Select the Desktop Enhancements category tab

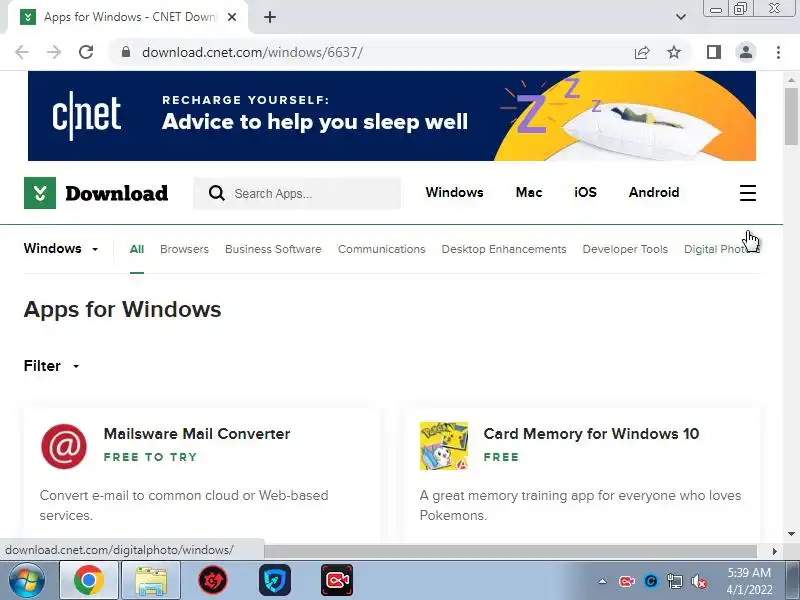pyautogui.click(x=504, y=249)
